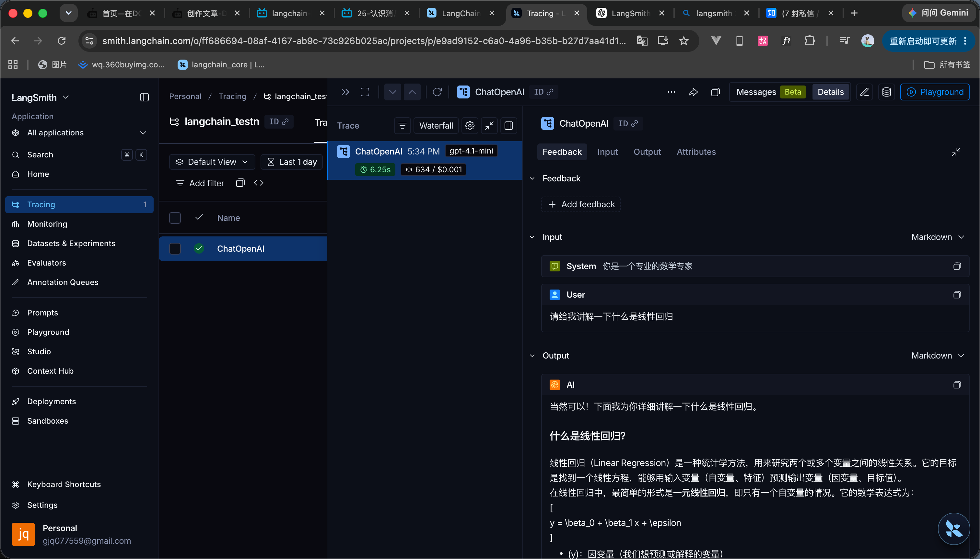
Task: Collapse trace tree arrows icon
Action: 489,126
